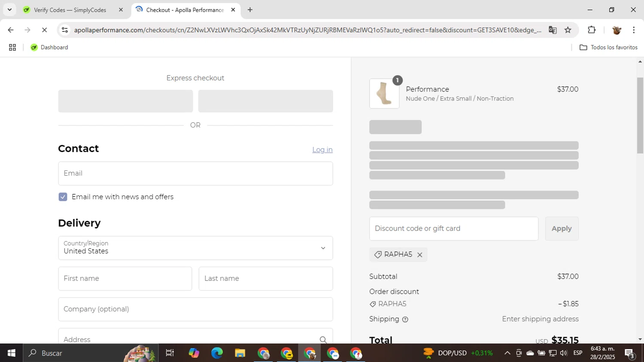Open the Chrome profile avatar
Viewport: 644px width, 362px height.
[617, 30]
